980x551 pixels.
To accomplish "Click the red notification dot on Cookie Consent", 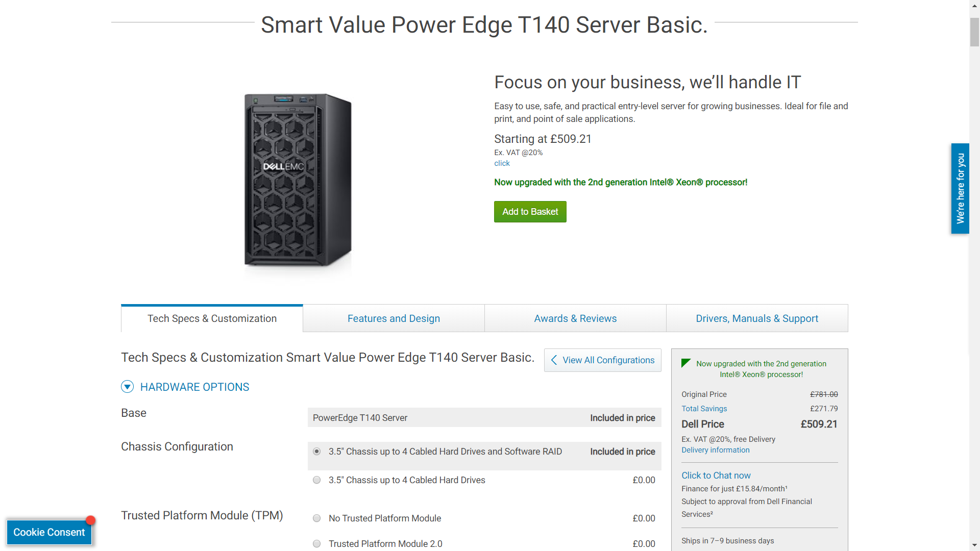I will (90, 520).
